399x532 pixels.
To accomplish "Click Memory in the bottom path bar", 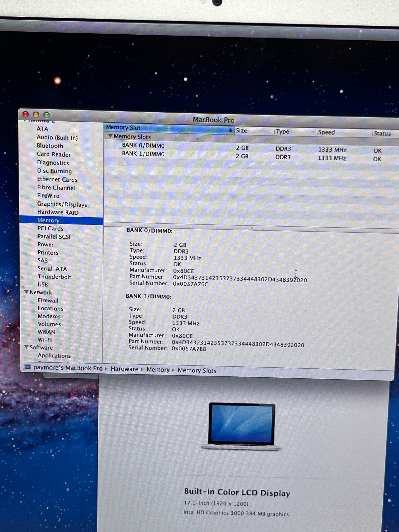I will point(158,370).
